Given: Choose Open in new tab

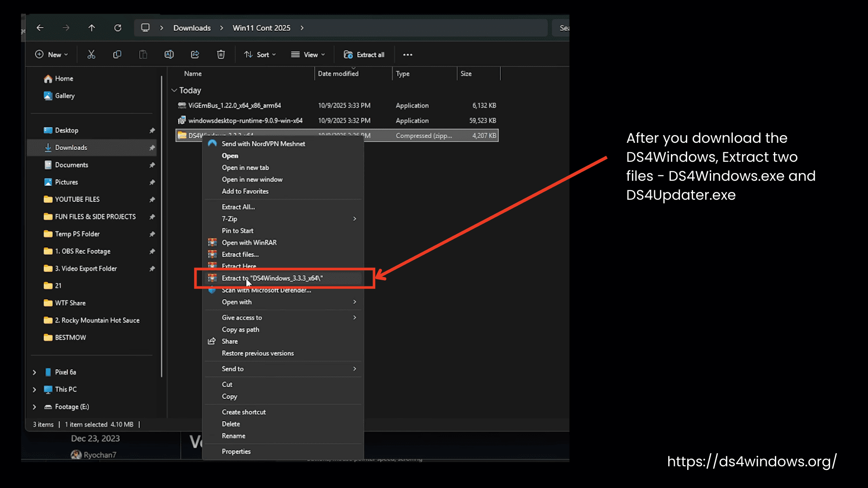Looking at the screenshot, I should click(283, 168).
